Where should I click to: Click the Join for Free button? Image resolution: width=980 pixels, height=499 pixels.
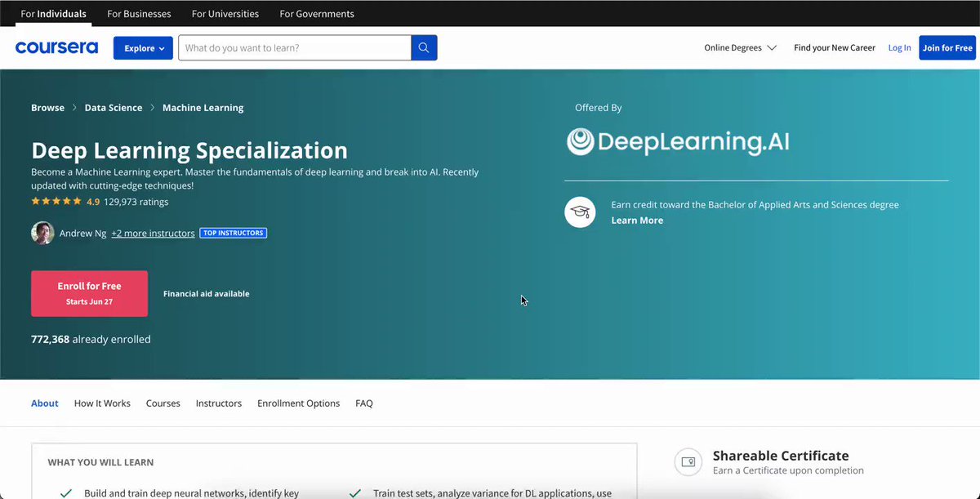(947, 48)
